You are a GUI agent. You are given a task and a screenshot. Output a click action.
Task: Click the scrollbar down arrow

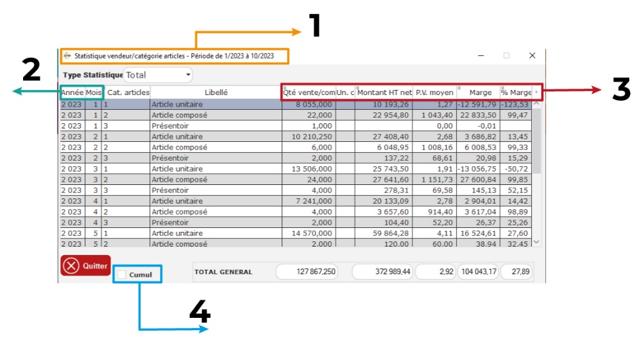point(536,242)
